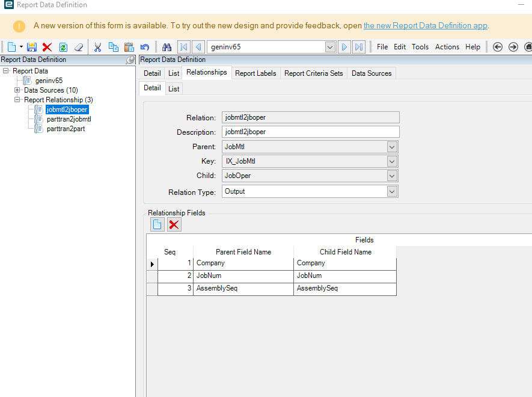
Task: Switch to the Report Labels tab
Action: pos(255,73)
